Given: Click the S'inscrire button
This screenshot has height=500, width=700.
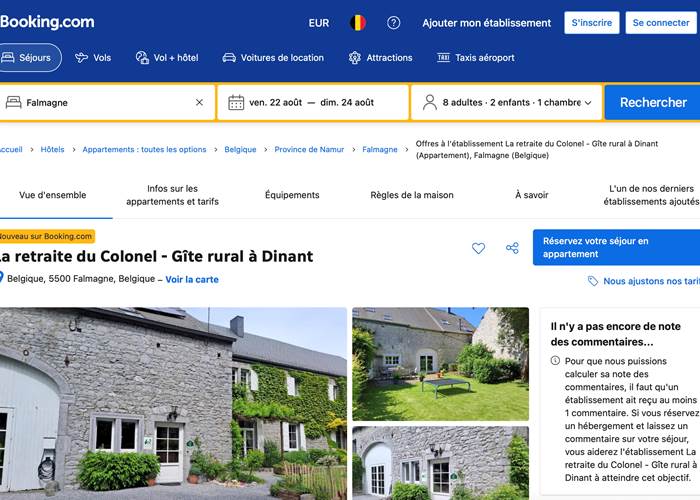Looking at the screenshot, I should coord(592,23).
